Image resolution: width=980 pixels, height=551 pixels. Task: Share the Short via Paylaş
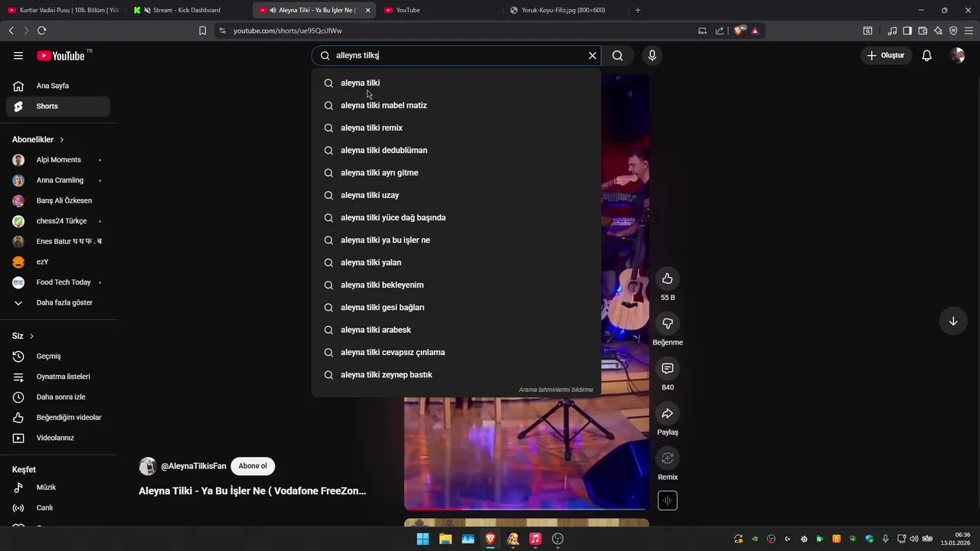click(668, 413)
